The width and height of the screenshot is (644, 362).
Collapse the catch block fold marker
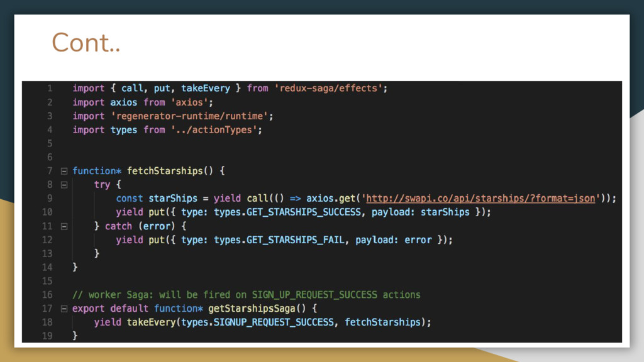click(64, 226)
